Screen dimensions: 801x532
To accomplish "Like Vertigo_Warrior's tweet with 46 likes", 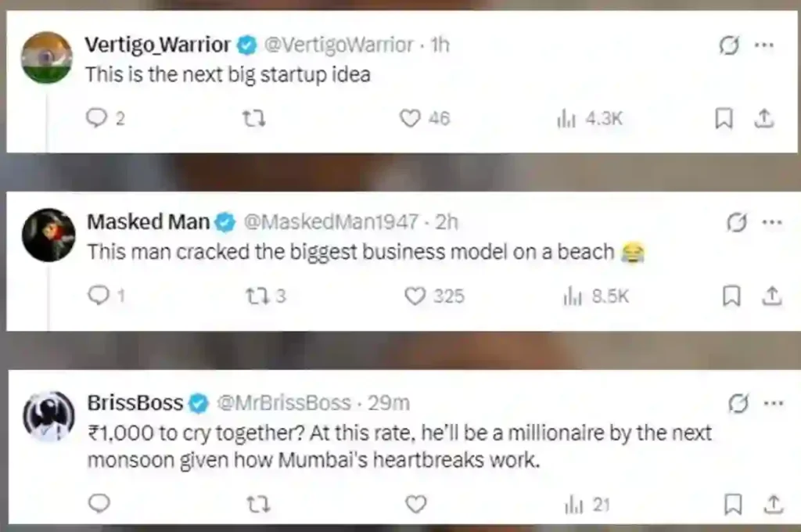I will click(410, 118).
